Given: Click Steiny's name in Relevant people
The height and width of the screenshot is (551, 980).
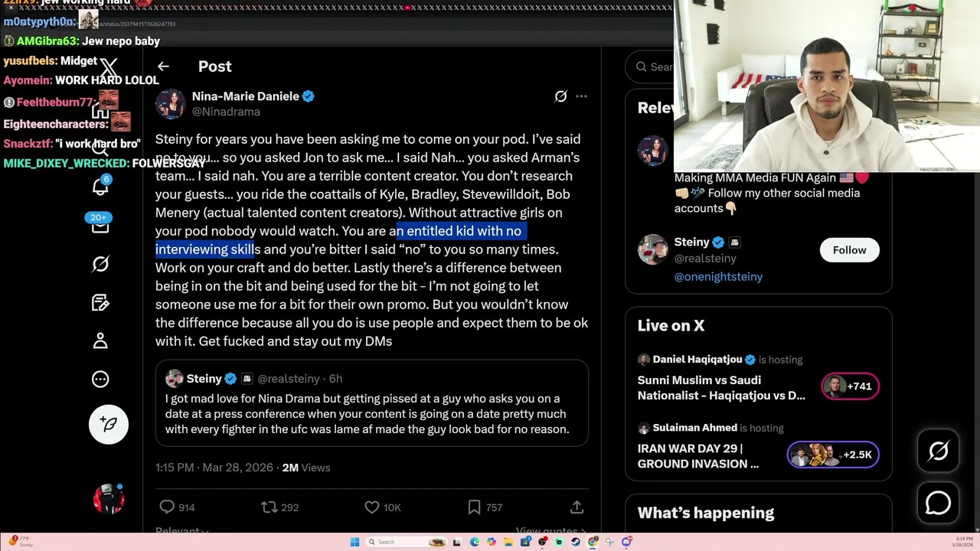Looking at the screenshot, I should (691, 242).
